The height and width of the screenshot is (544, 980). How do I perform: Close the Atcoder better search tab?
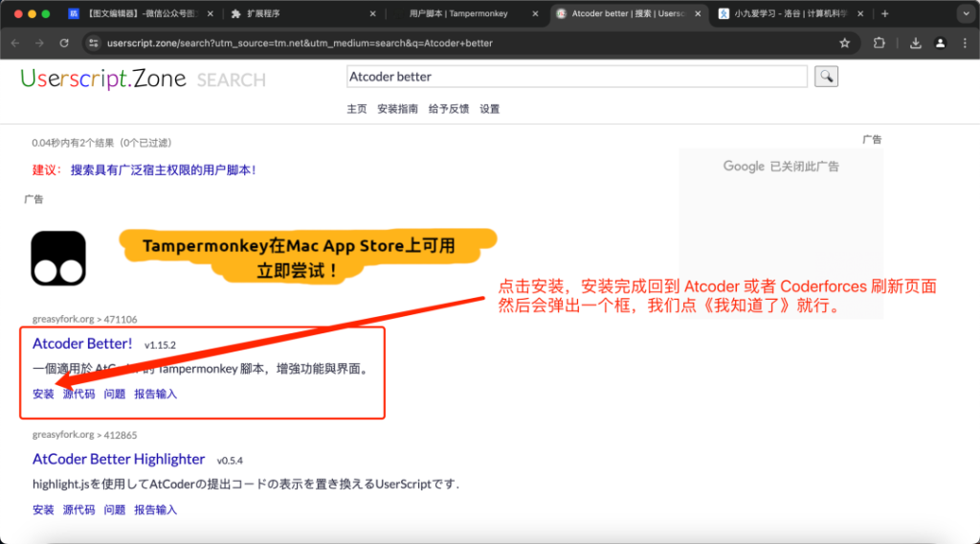[x=698, y=13]
